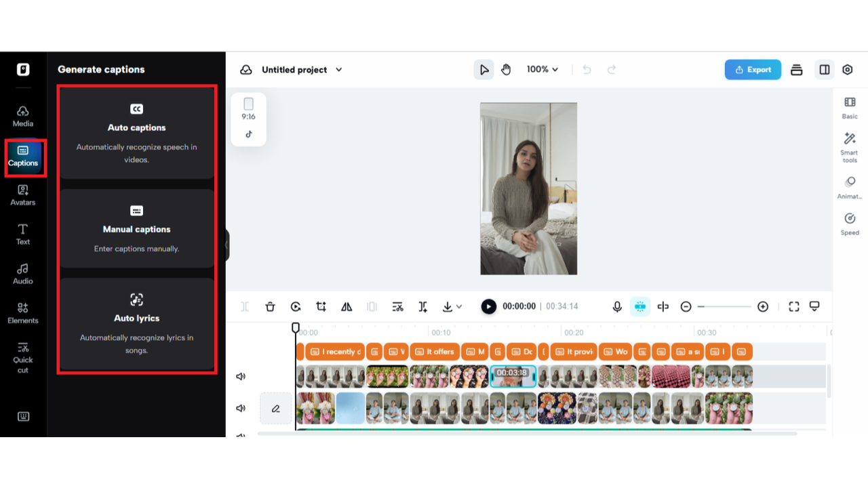This screenshot has height=488, width=868.
Task: Open the Quick cut tool
Action: [23, 357]
